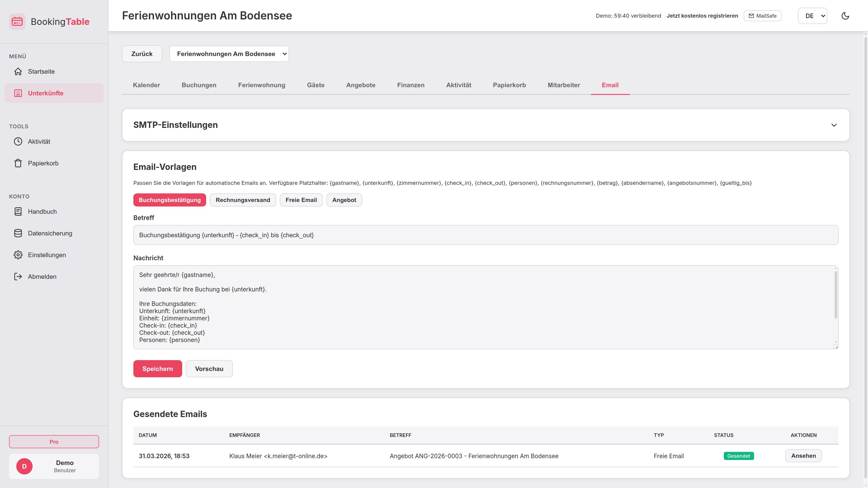Click subject Angebot ANG-2026-0003 cell

[474, 456]
